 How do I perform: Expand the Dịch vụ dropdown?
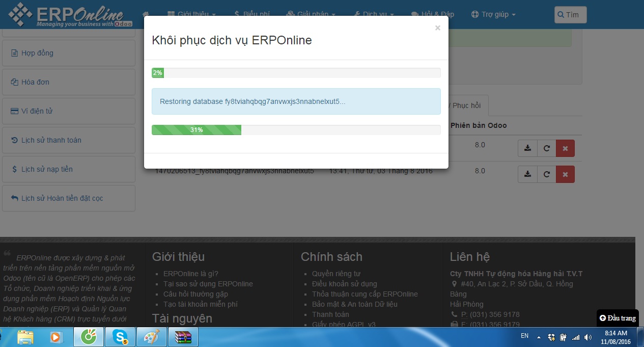[x=375, y=14]
